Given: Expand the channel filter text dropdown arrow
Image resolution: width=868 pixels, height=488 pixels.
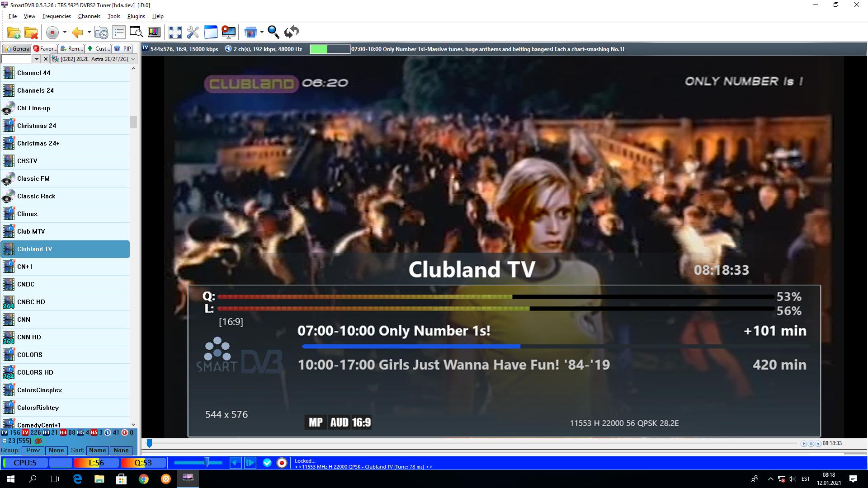Looking at the screenshot, I should 37,59.
